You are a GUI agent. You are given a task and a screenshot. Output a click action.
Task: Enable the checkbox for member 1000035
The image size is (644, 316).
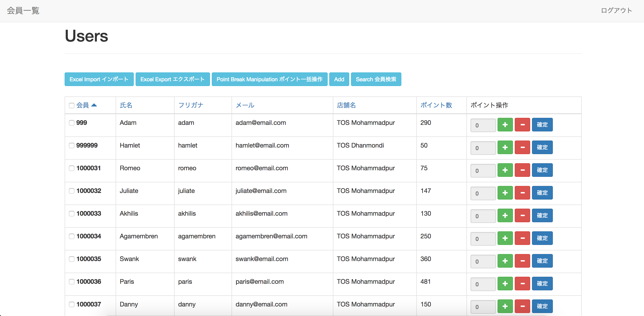(x=72, y=259)
